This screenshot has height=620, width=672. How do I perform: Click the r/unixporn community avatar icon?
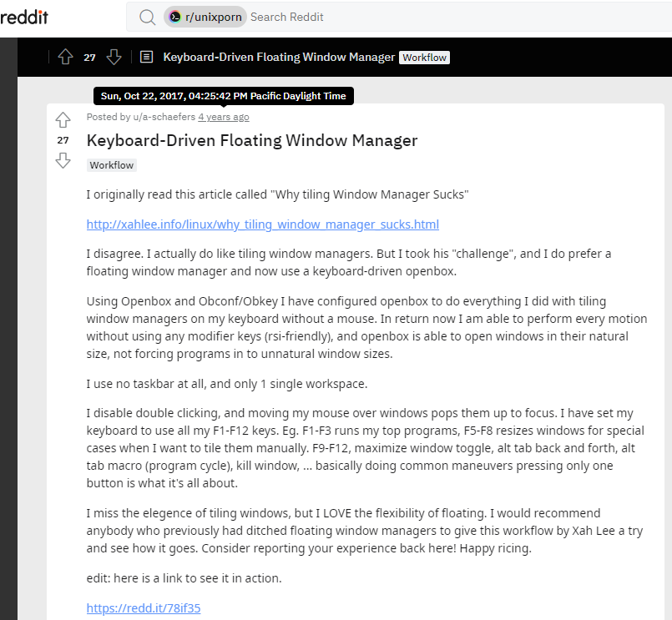click(x=175, y=16)
